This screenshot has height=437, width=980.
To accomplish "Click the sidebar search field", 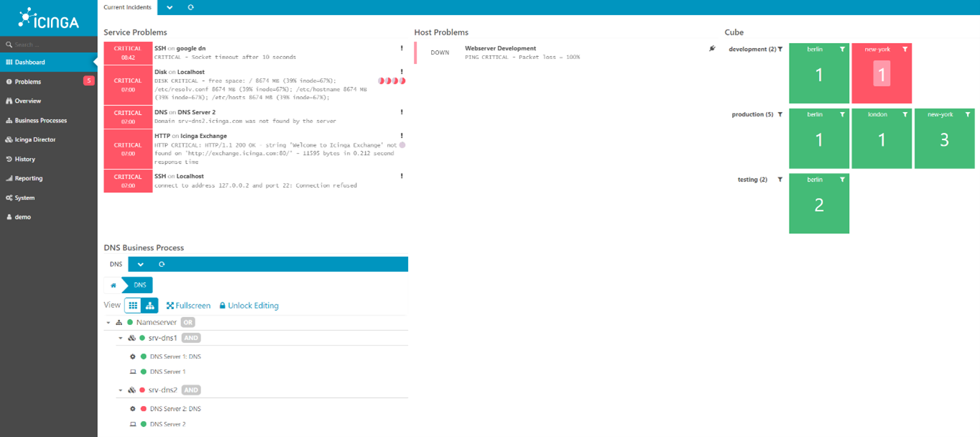I will [49, 45].
